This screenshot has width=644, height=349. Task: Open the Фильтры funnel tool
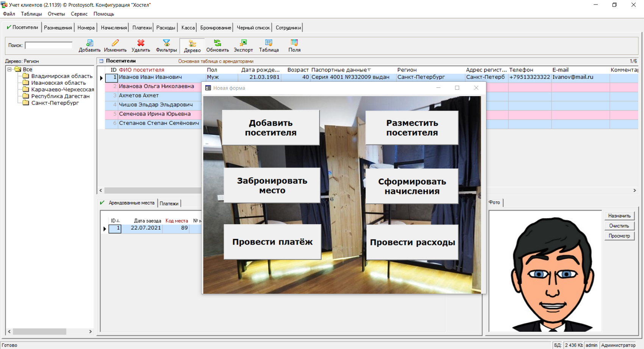pos(166,43)
